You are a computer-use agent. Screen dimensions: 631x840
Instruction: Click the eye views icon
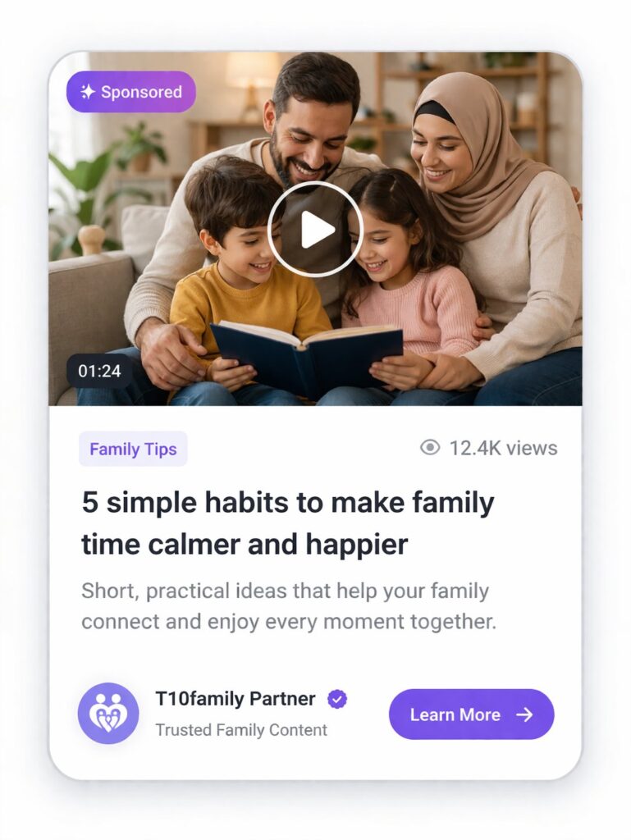(430, 447)
